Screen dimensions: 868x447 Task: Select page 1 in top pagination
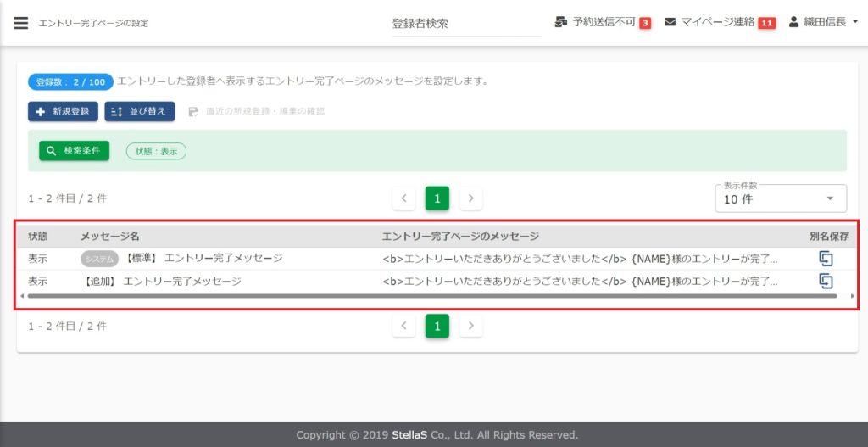point(437,198)
